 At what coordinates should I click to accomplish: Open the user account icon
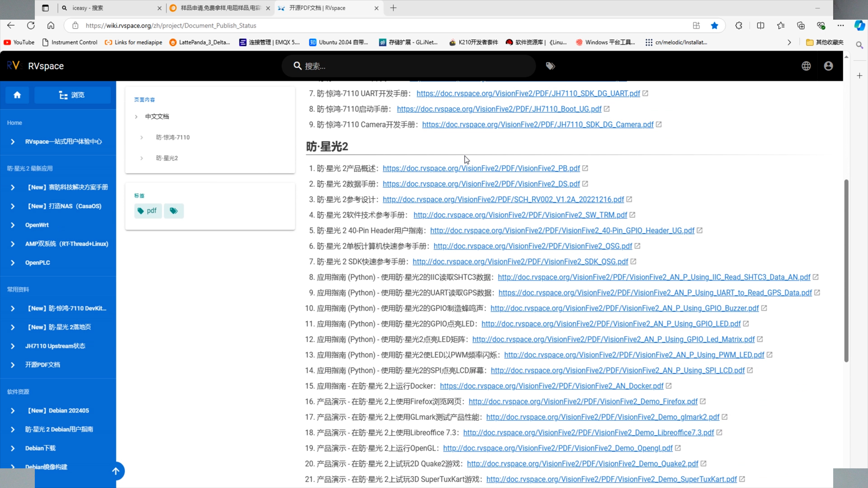tap(829, 66)
